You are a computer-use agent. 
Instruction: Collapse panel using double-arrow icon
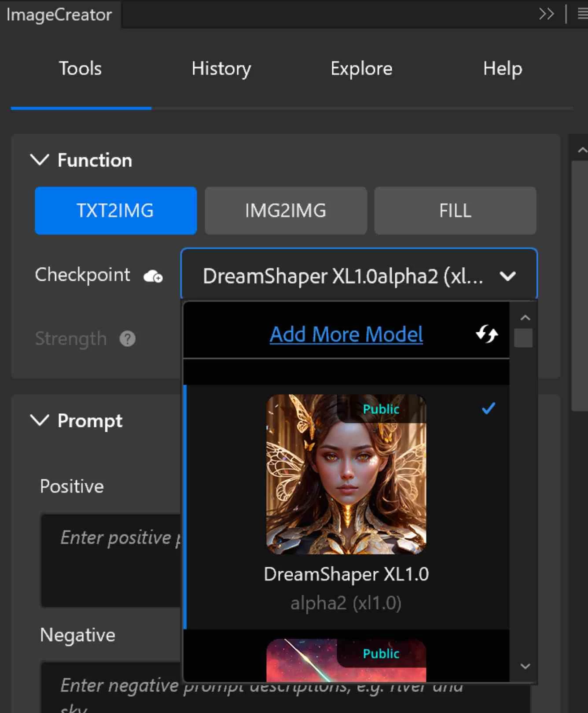pos(546,14)
